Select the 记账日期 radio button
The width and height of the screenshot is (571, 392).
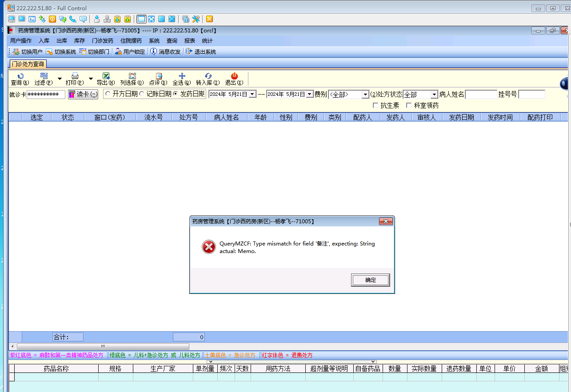tap(142, 94)
